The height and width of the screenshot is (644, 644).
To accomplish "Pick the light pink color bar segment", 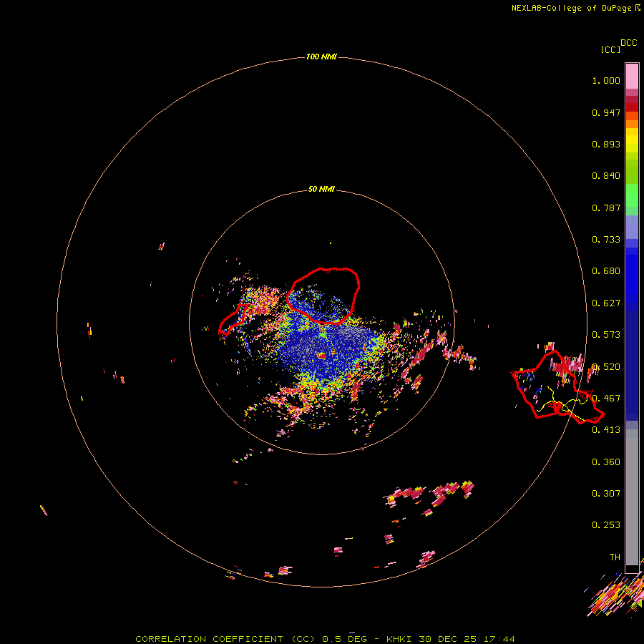I will coord(632,77).
